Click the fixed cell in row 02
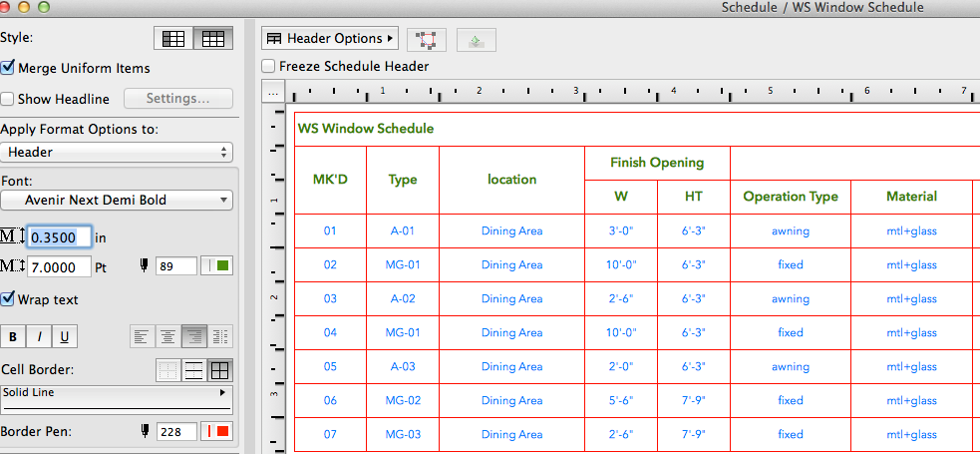Viewport: 980px width, 454px height. tap(790, 264)
